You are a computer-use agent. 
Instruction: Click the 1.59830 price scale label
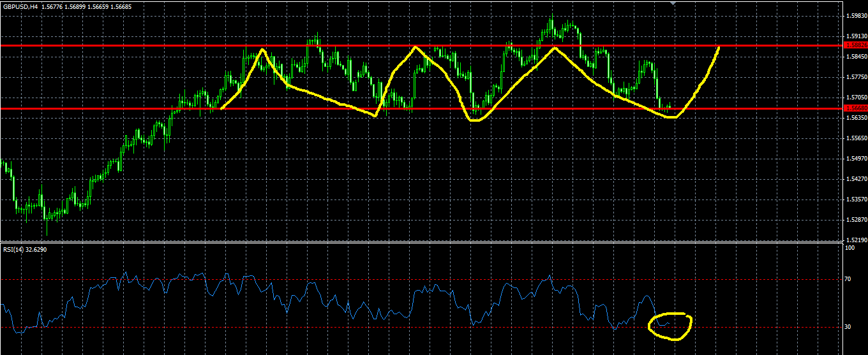(x=856, y=15)
